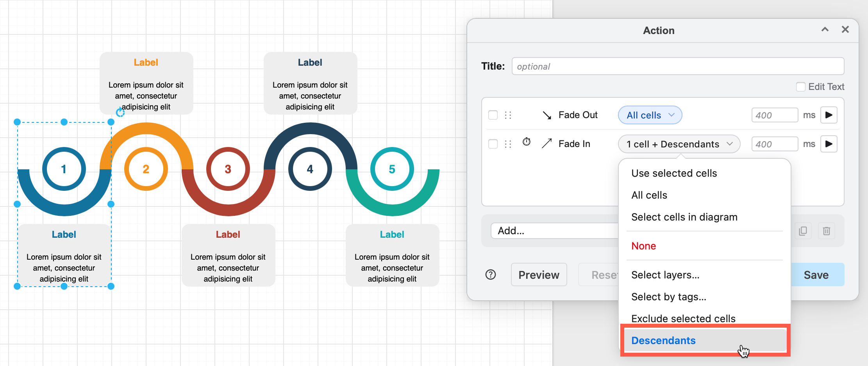Click the Fade In duration field
The width and height of the screenshot is (868, 366).
point(775,144)
